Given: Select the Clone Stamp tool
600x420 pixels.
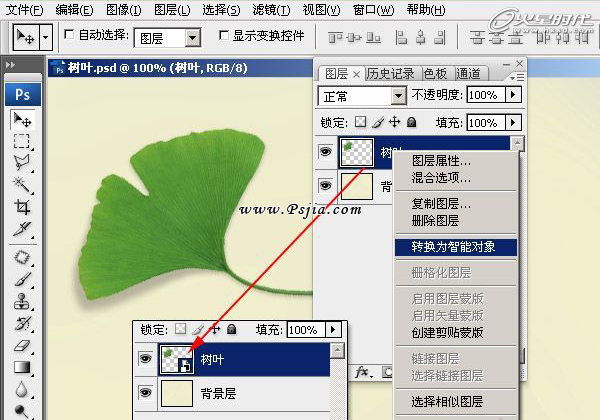Looking at the screenshot, I should pyautogui.click(x=21, y=303).
